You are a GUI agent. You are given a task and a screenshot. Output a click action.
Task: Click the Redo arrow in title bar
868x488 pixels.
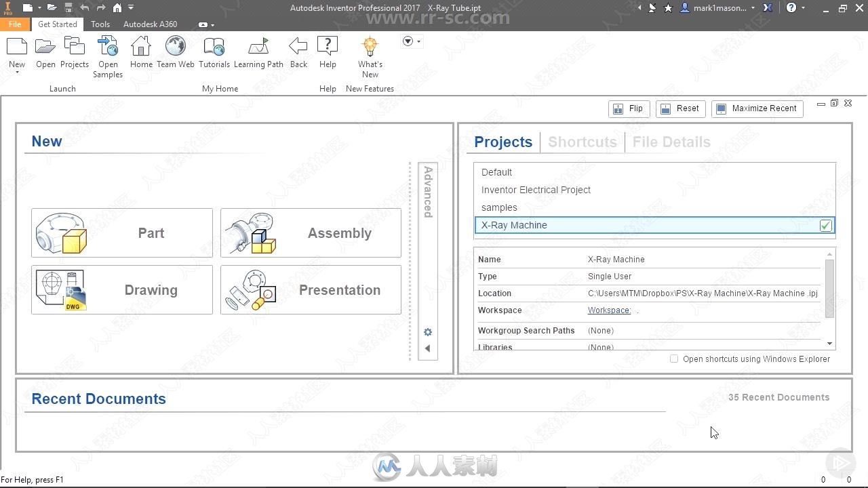[101, 8]
